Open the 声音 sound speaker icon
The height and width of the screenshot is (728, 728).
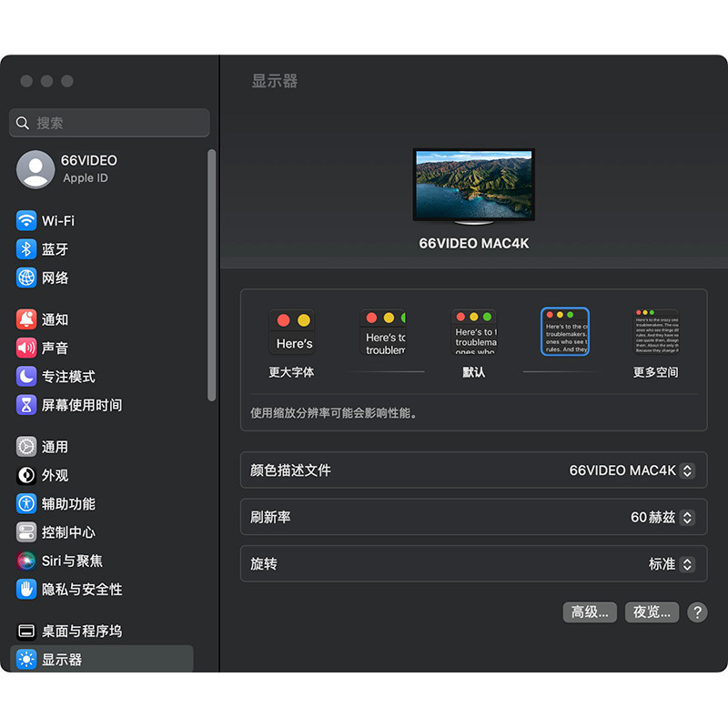coord(26,348)
